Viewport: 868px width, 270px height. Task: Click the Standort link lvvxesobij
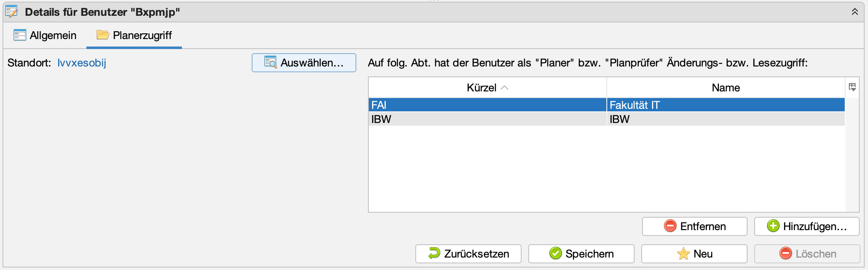click(82, 63)
